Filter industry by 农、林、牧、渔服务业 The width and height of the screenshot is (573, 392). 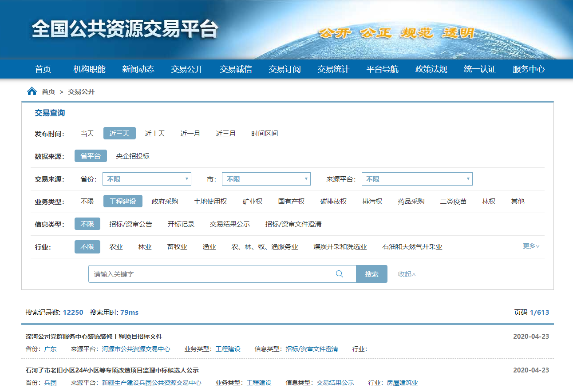click(265, 247)
